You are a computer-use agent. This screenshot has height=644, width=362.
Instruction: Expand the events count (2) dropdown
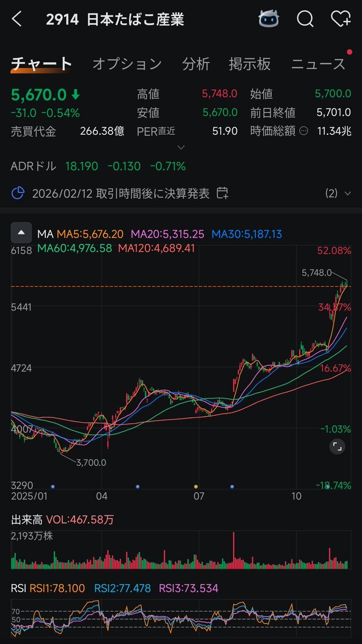point(338,193)
